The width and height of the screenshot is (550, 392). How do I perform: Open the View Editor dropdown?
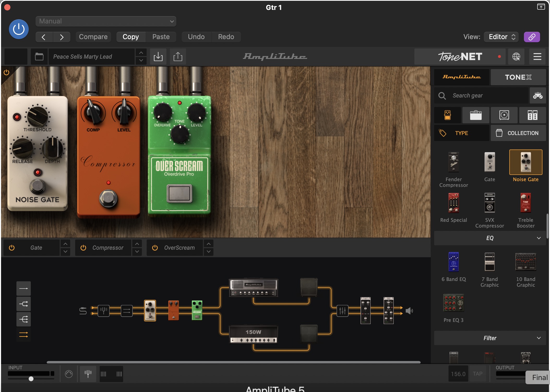[501, 37]
